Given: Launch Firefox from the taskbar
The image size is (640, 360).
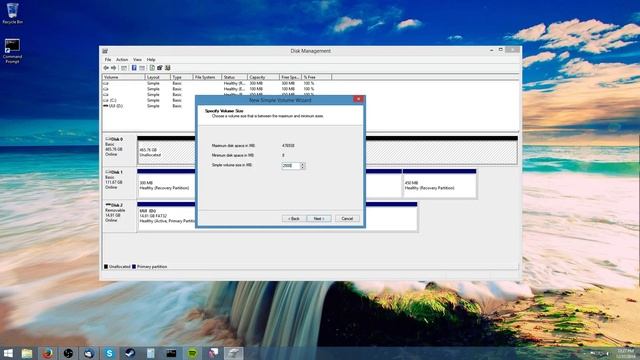Looking at the screenshot, I should tap(47, 353).
